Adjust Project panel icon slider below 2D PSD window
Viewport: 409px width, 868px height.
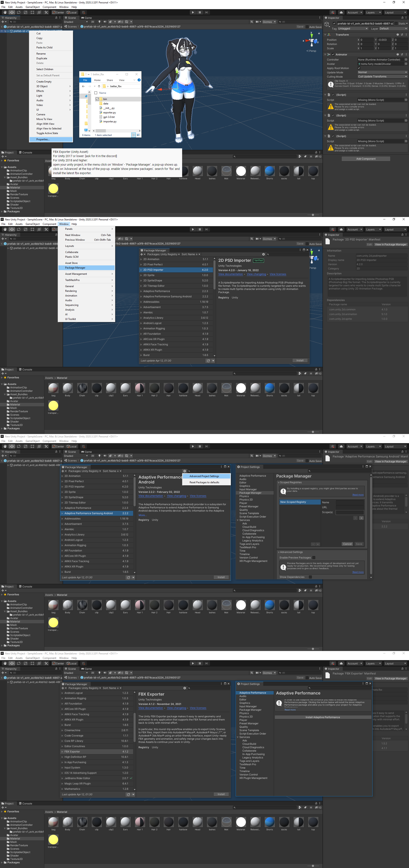pos(313,432)
